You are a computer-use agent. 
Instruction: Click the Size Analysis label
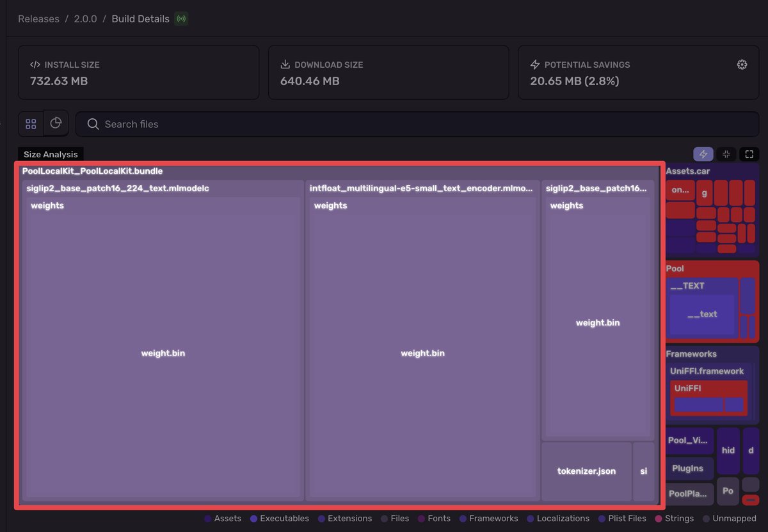pyautogui.click(x=51, y=154)
